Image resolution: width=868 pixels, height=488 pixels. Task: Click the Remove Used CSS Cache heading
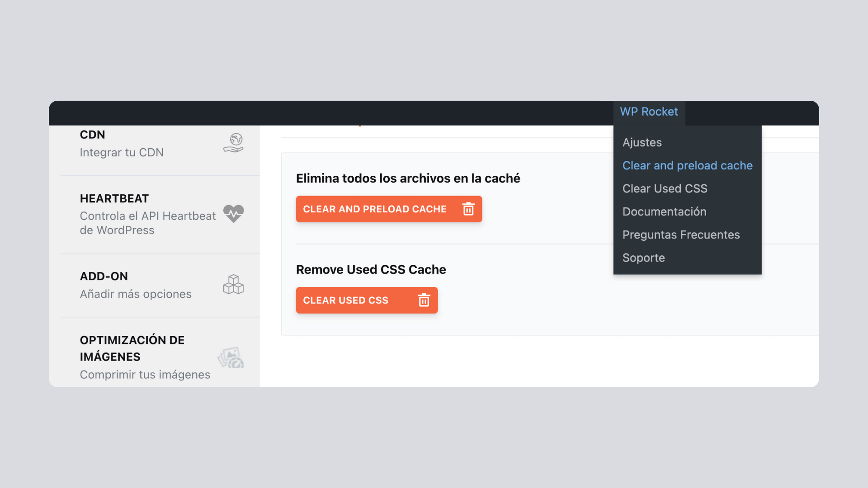371,269
